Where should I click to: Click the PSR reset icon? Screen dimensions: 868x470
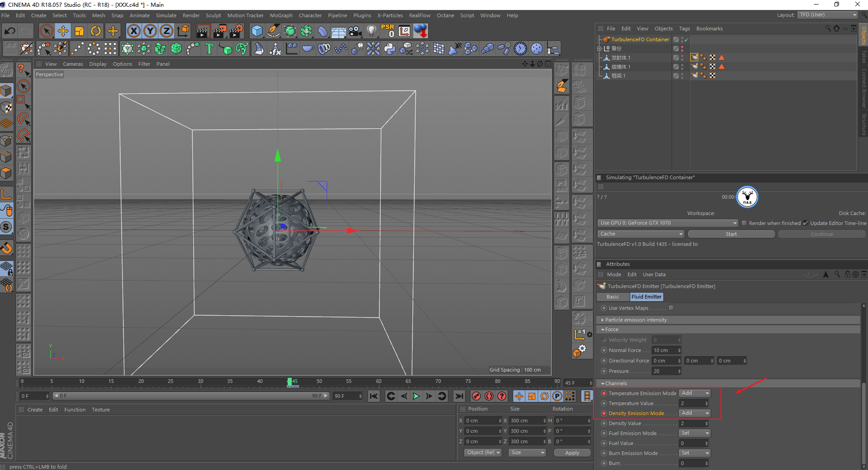coord(388,31)
